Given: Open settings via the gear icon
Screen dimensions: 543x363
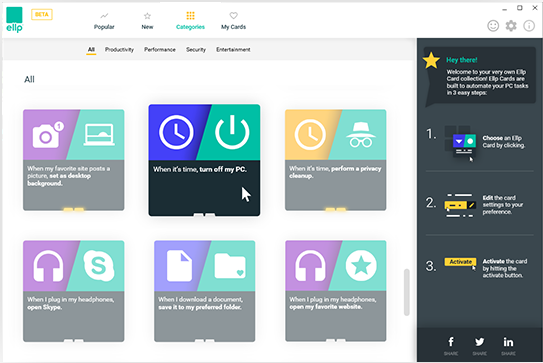Looking at the screenshot, I should pos(511,26).
